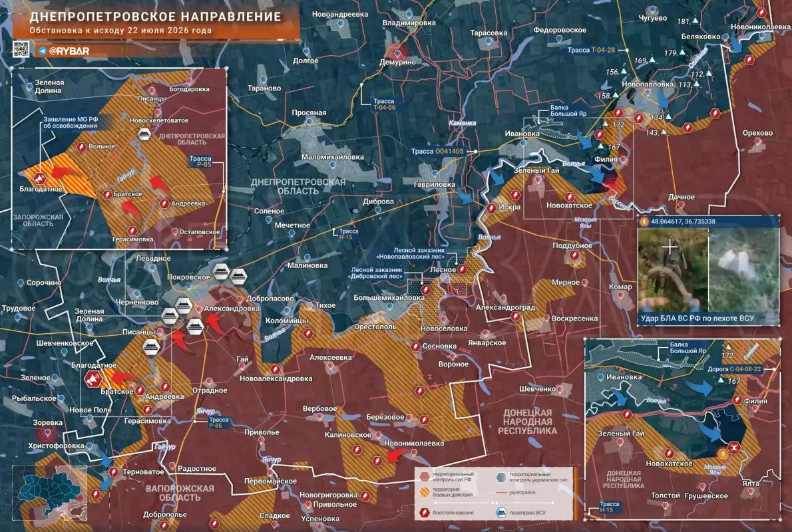Select the переправа ВСУ legend icon
The width and height of the screenshot is (792, 532).
[x=500, y=513]
